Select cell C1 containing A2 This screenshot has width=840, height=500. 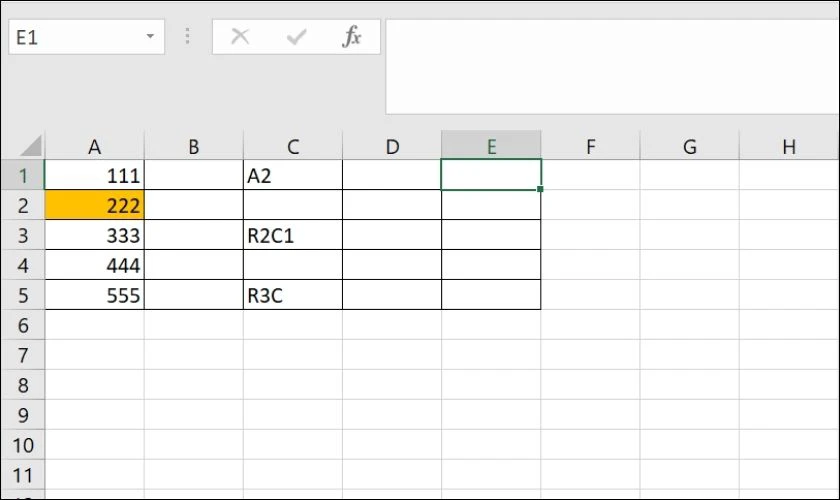coord(292,175)
